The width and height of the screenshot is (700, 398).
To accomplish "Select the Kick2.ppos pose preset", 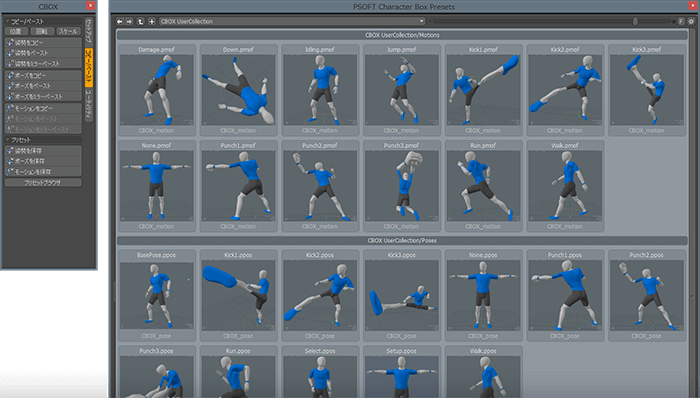I will point(320,295).
